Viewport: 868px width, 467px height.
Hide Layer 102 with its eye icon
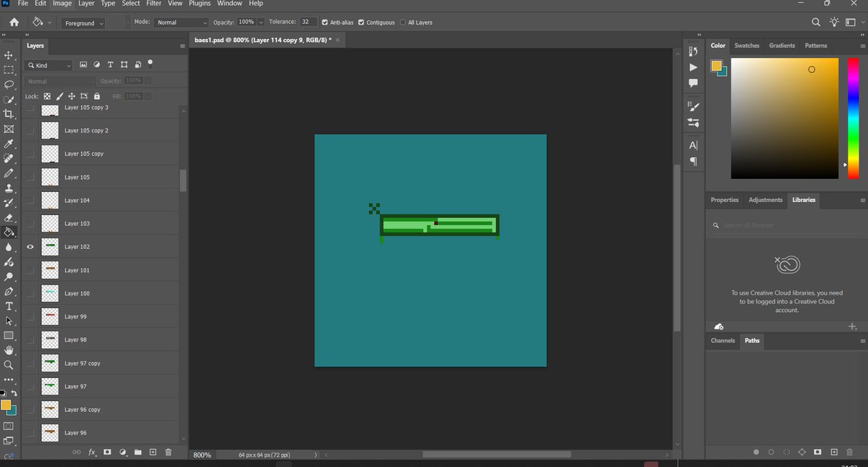30,247
